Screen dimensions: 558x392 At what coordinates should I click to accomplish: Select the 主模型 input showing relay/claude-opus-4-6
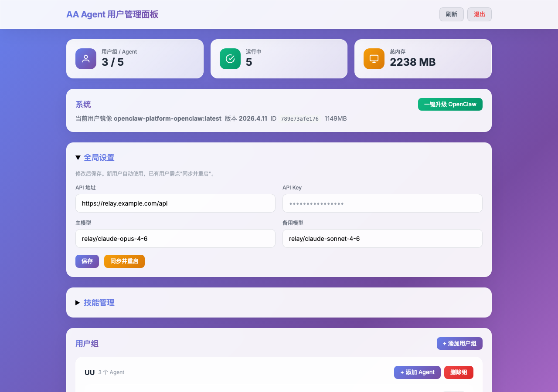coord(175,238)
